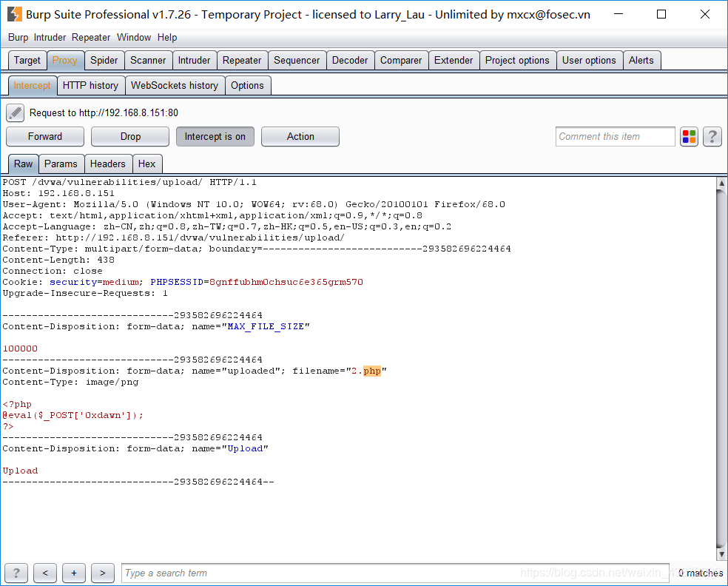This screenshot has height=586, width=728.
Task: Click the pencil edit target icon
Action: (x=15, y=113)
